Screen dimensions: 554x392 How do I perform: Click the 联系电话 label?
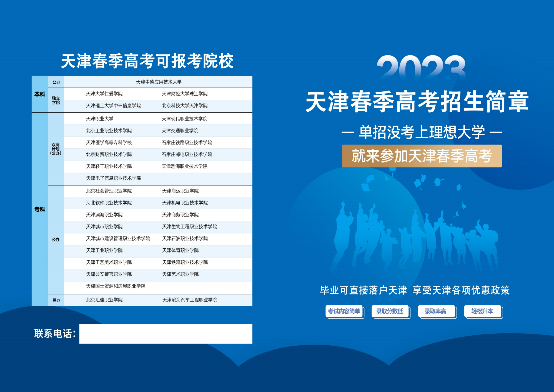55,334
